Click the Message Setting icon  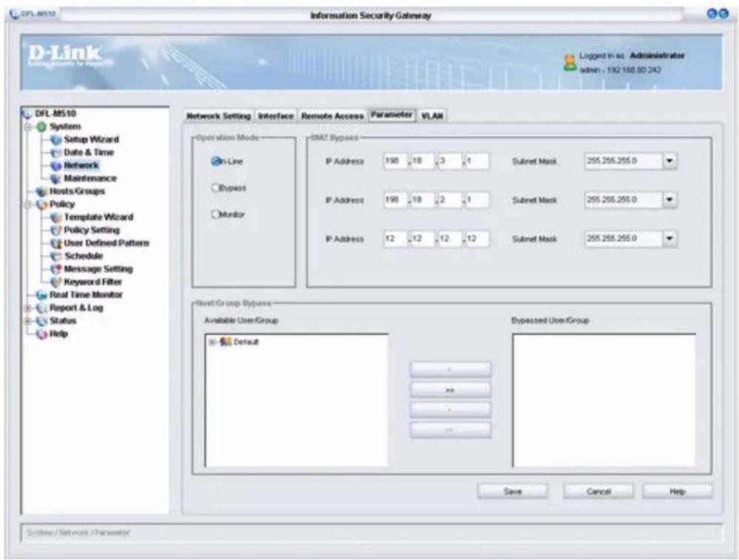[x=56, y=269]
